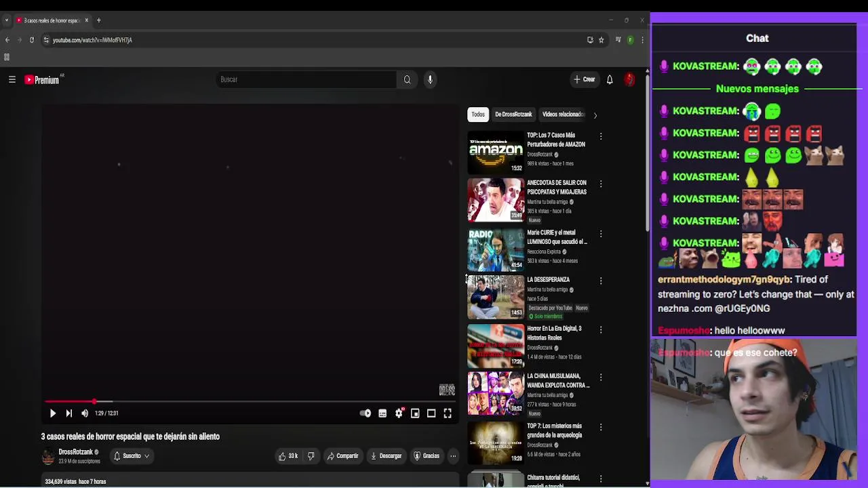Screen dimensions: 868x488
Task: Skip to the next video
Action: [x=68, y=413]
